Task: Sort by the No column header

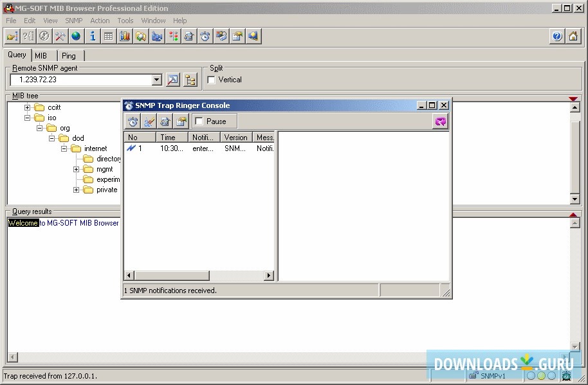Action: pyautogui.click(x=140, y=138)
